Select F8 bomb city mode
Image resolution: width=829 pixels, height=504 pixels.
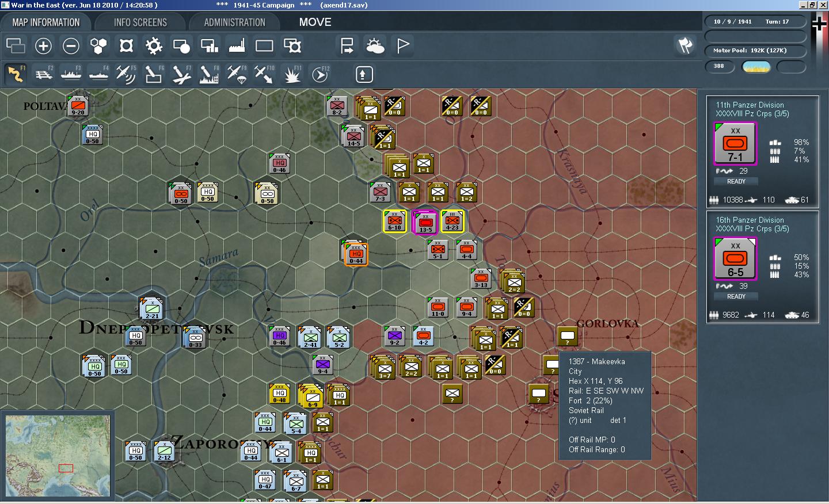point(209,74)
